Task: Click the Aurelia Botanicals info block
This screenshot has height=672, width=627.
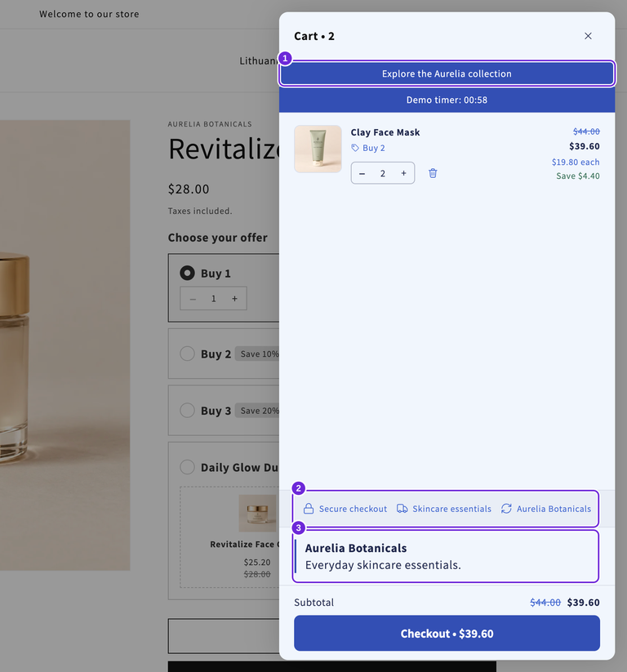Action: point(446,556)
